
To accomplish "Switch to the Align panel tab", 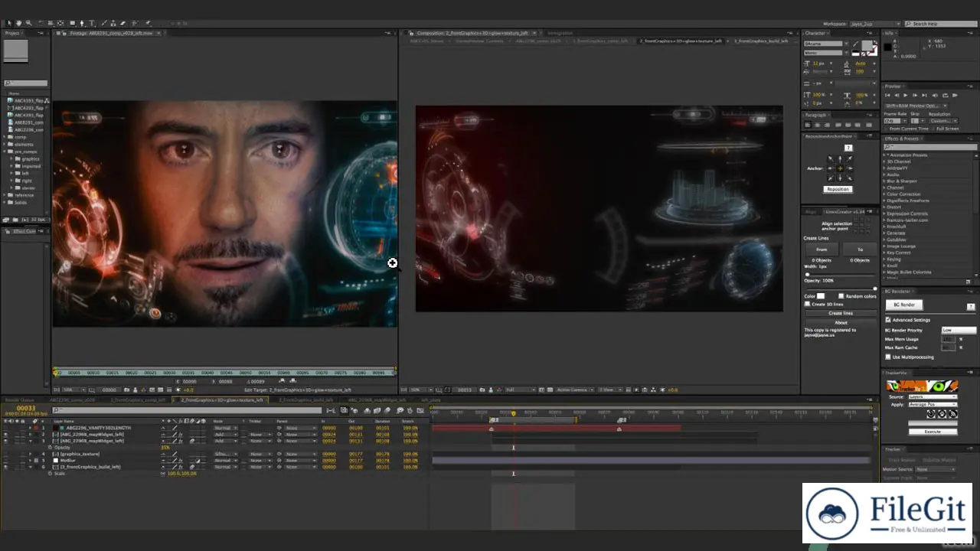I will (x=811, y=212).
